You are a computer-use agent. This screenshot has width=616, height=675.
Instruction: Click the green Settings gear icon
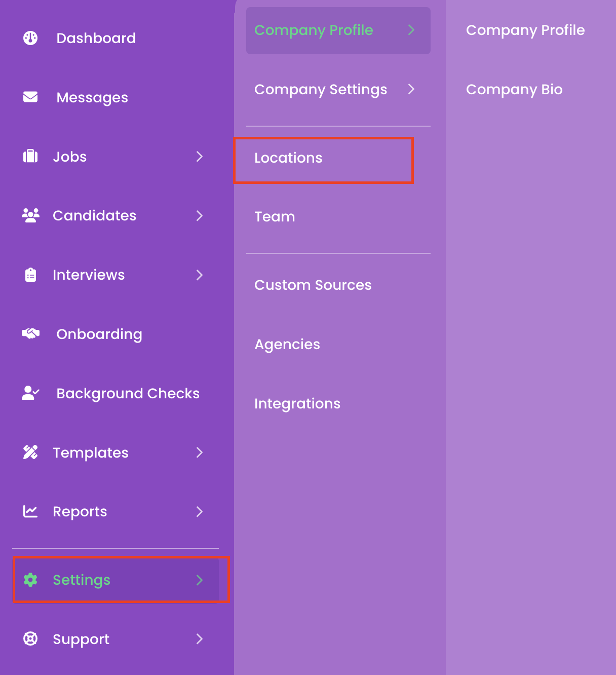(30, 580)
